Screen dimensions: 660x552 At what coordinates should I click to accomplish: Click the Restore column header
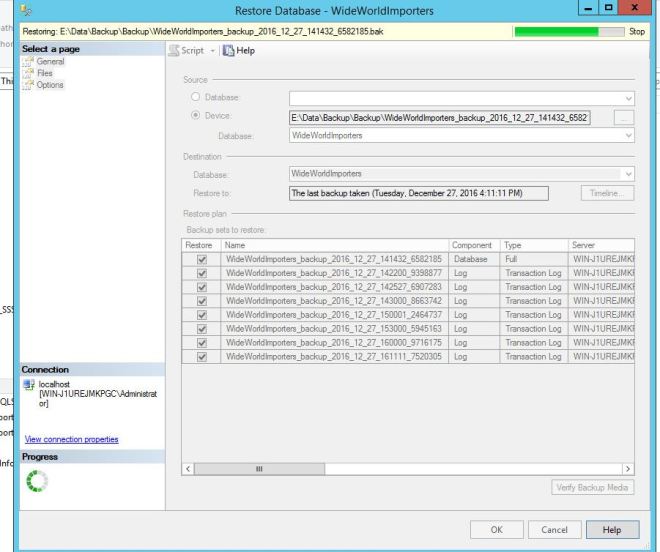[201, 245]
